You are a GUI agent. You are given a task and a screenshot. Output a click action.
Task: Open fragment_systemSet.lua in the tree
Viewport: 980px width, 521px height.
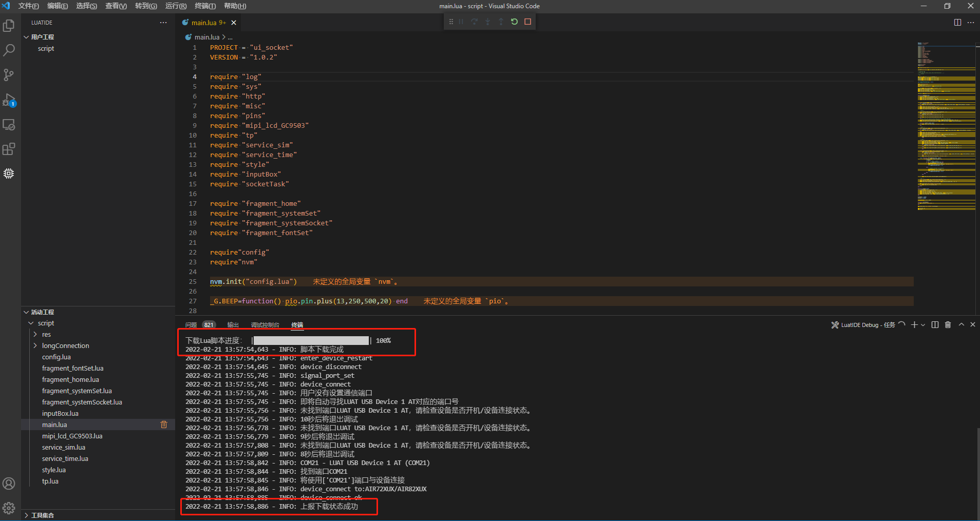[x=77, y=391]
